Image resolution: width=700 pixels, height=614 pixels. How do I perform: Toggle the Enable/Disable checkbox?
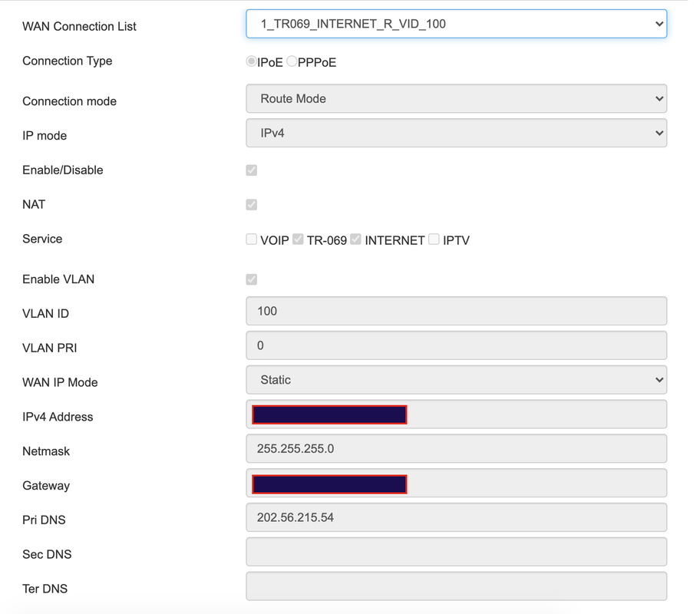[x=251, y=170]
